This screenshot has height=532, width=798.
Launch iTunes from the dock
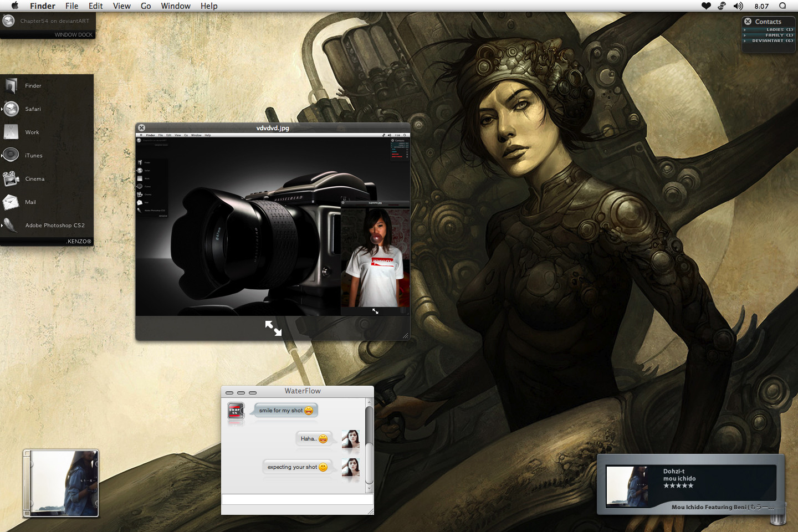point(11,155)
